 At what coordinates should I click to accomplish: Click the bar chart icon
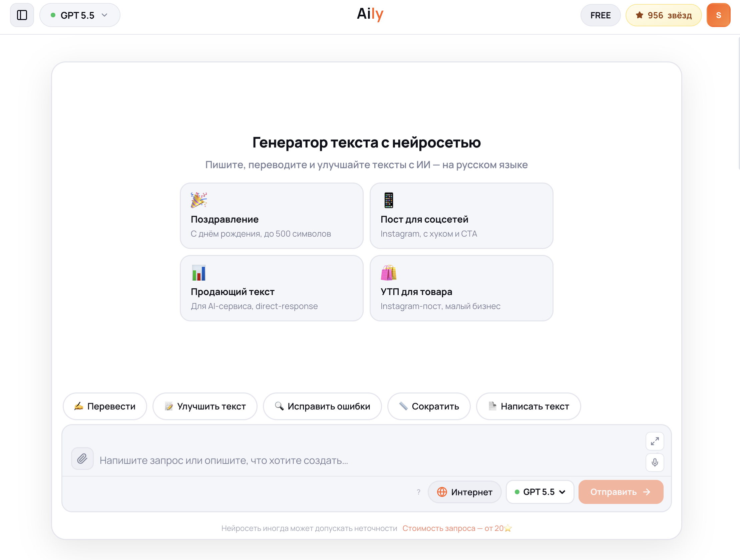(199, 273)
